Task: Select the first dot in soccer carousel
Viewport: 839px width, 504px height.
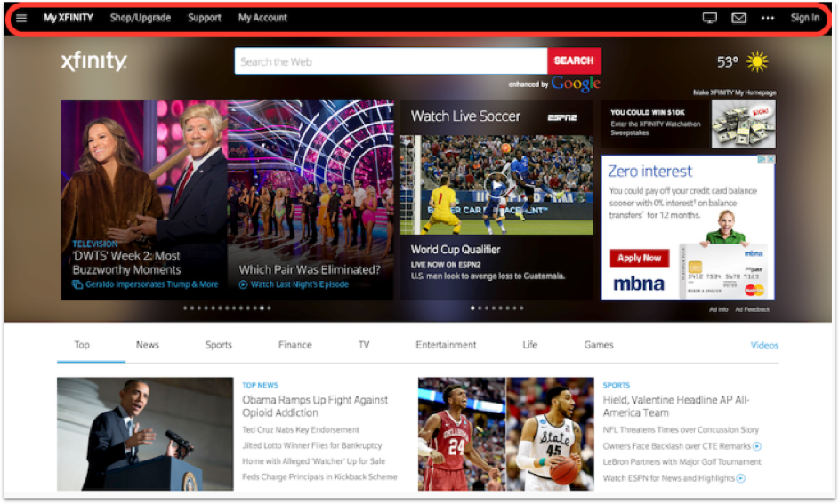Action: click(x=472, y=308)
